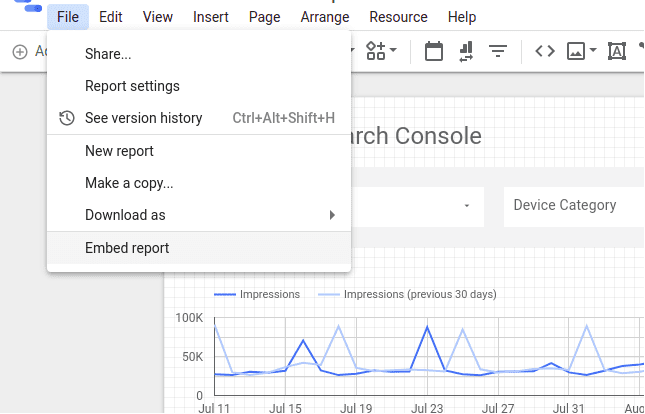The image size is (645, 414).
Task: Expand the Download as submenu
Action: pyautogui.click(x=199, y=215)
